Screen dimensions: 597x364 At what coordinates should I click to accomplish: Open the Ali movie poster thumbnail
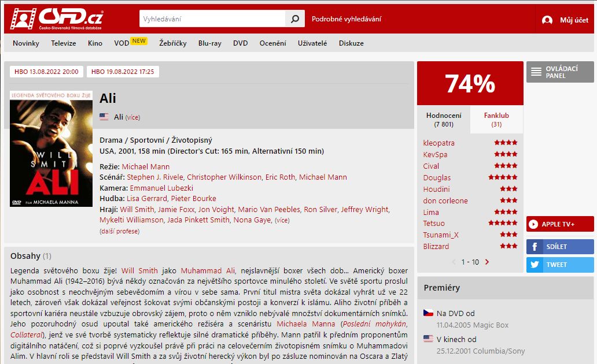click(x=51, y=148)
